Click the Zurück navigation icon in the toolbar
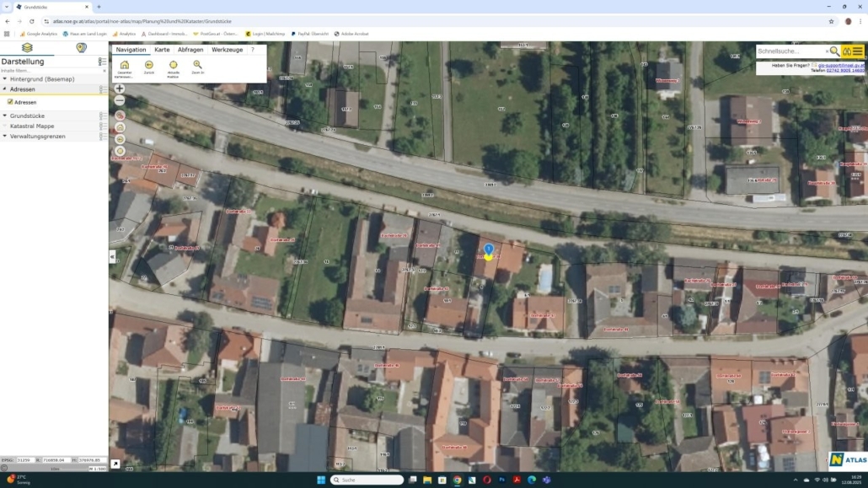The height and width of the screenshot is (488, 868). tap(149, 65)
